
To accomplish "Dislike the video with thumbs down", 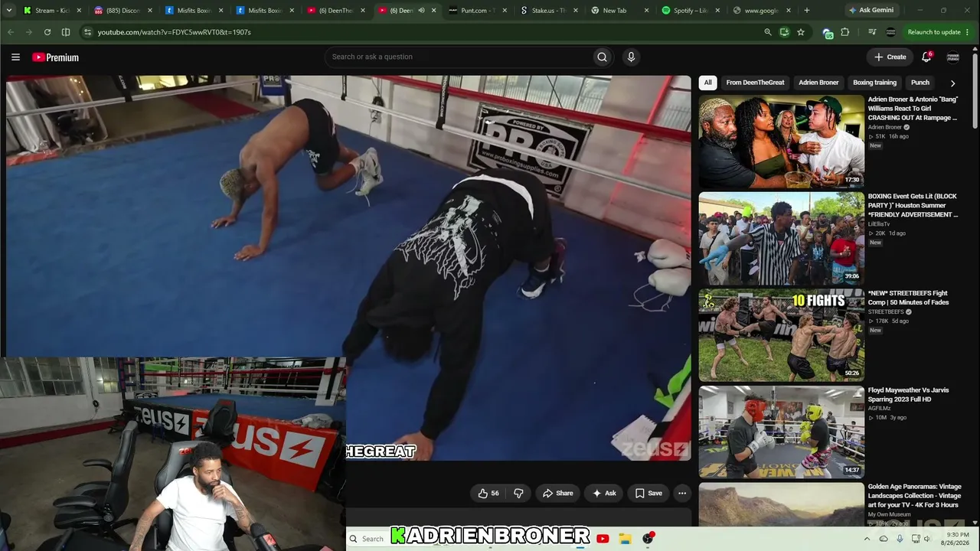I will (x=518, y=494).
